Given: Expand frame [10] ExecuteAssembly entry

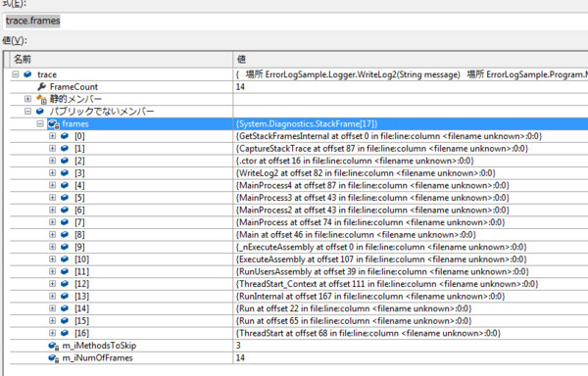Looking at the screenshot, I should pos(53,259).
